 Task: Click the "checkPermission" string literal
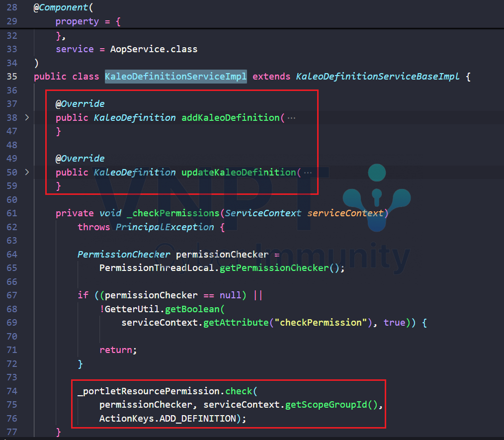321,323
